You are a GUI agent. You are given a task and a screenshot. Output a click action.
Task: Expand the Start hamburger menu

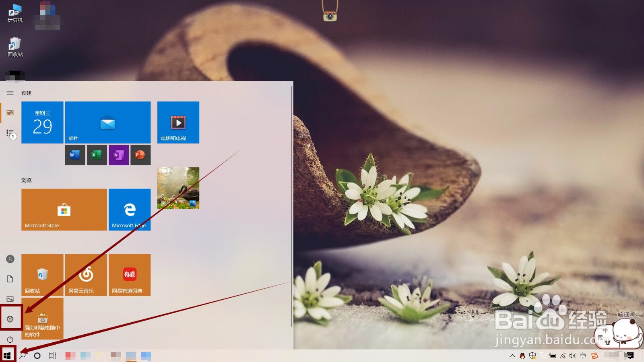pyautogui.click(x=10, y=93)
